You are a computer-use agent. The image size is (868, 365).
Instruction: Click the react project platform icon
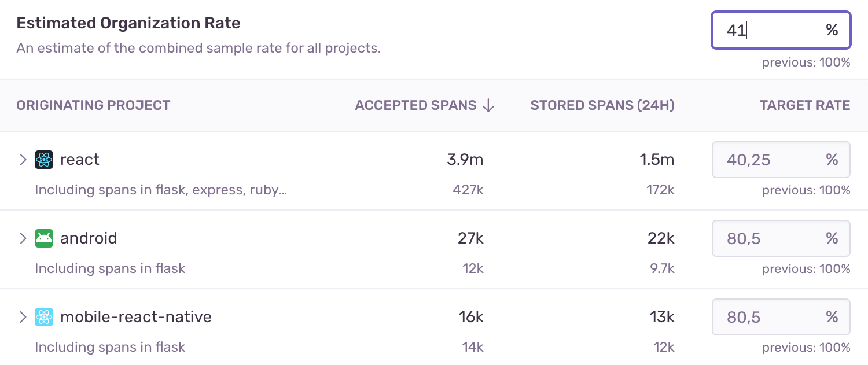click(x=44, y=160)
